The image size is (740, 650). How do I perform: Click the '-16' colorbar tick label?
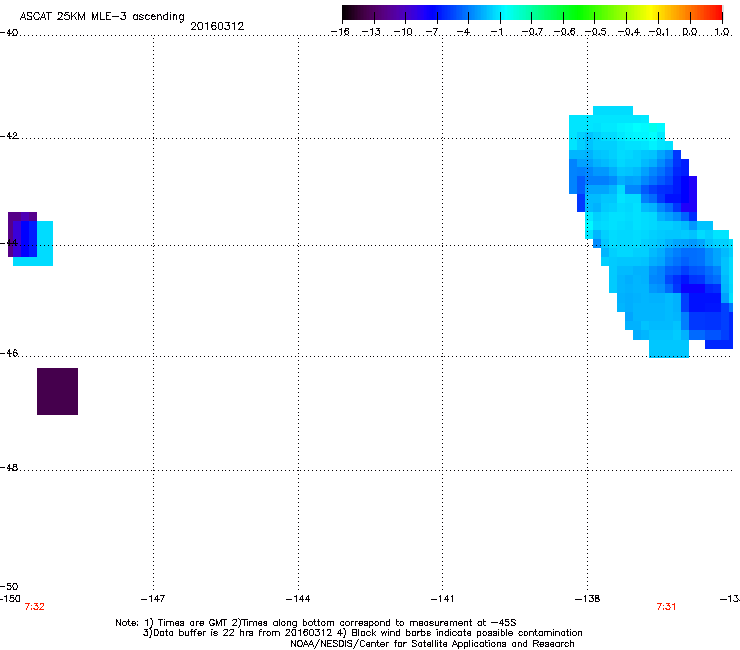(x=340, y=32)
